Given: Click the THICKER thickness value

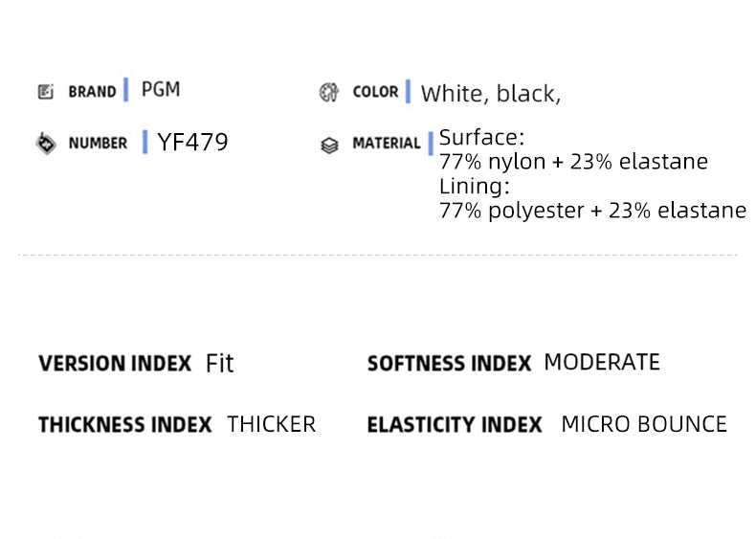Looking at the screenshot, I should point(271,424).
